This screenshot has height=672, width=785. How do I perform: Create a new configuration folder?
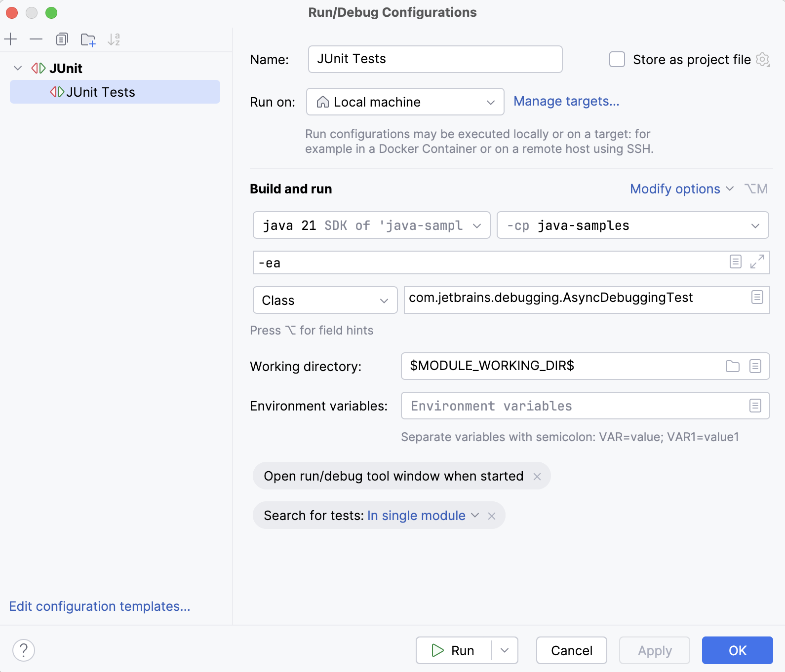tap(88, 39)
